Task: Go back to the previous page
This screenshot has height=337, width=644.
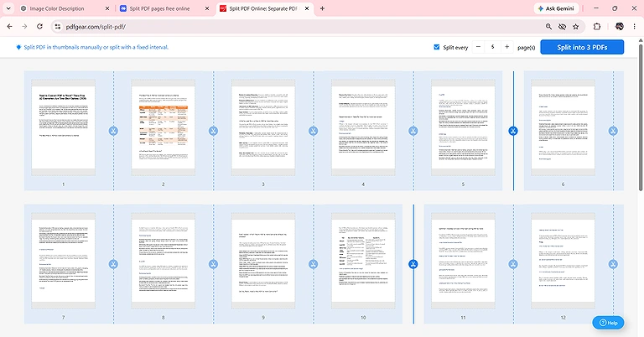Action: (x=10, y=27)
